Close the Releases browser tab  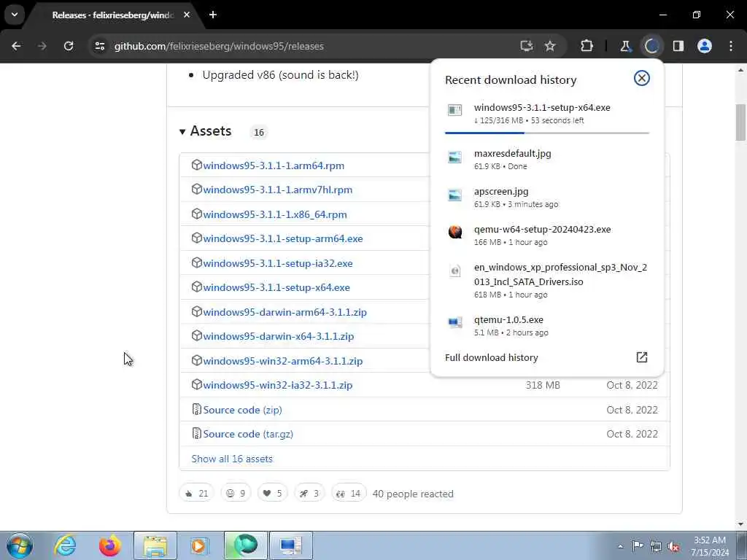(x=186, y=15)
